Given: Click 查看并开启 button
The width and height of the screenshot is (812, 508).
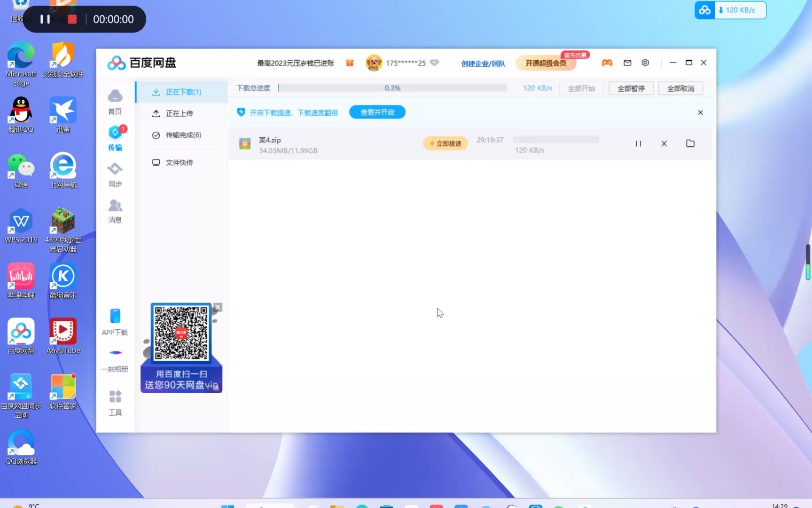Looking at the screenshot, I should coord(377,112).
